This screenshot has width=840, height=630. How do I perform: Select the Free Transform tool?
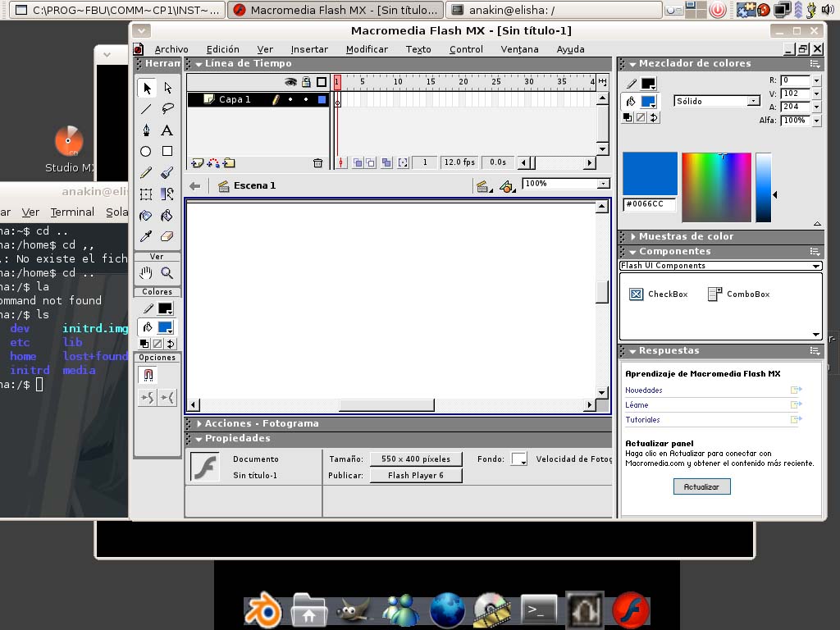point(146,194)
